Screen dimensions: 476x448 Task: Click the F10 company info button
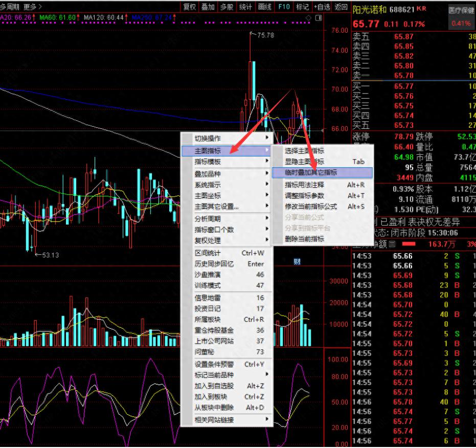coord(283,7)
